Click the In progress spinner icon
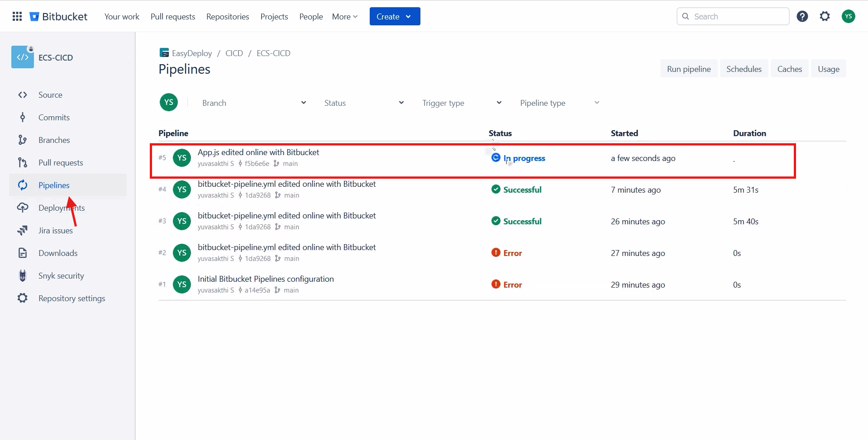Image resolution: width=868 pixels, height=440 pixels. [496, 158]
